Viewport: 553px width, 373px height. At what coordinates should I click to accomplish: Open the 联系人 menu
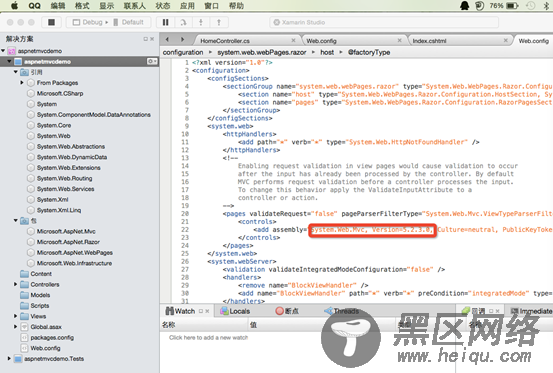point(135,6)
